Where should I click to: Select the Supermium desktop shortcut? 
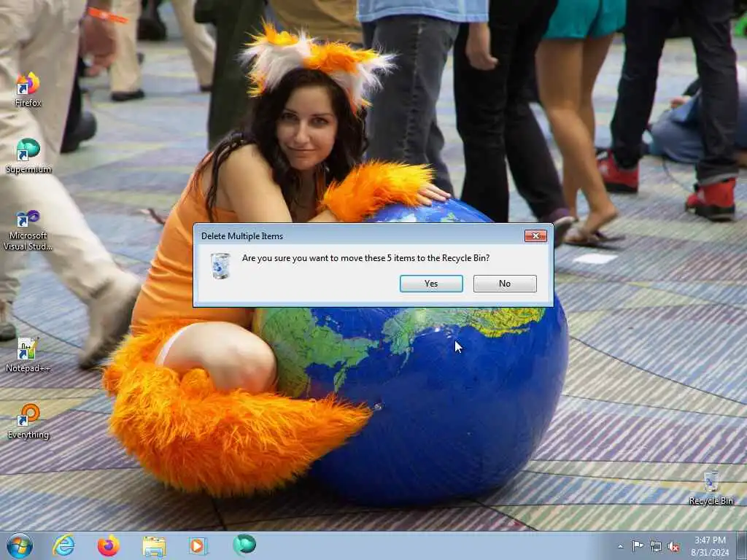point(28,156)
